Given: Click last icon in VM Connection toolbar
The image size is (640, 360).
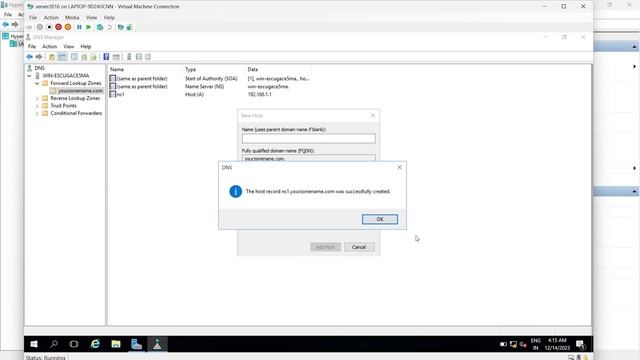Looking at the screenshot, I should coord(129,27).
